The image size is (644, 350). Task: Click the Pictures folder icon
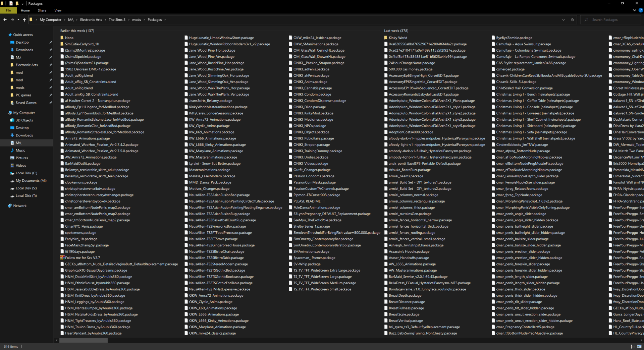coord(12,158)
